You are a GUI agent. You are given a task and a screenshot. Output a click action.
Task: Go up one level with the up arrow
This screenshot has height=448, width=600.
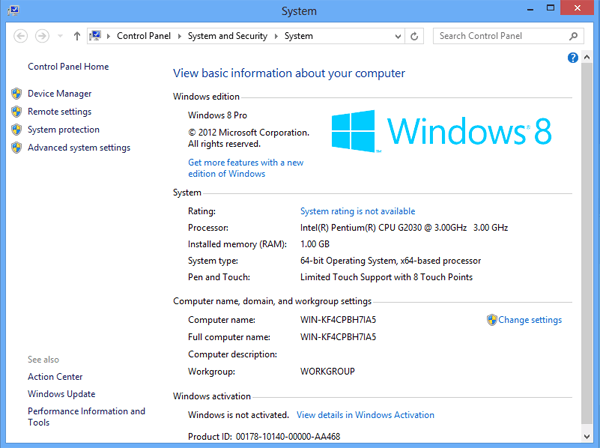[x=77, y=36]
